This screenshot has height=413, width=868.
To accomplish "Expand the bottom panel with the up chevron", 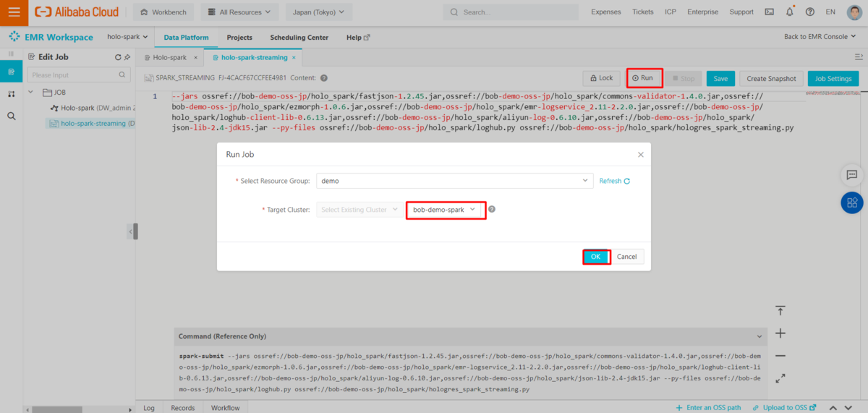I will 833,407.
